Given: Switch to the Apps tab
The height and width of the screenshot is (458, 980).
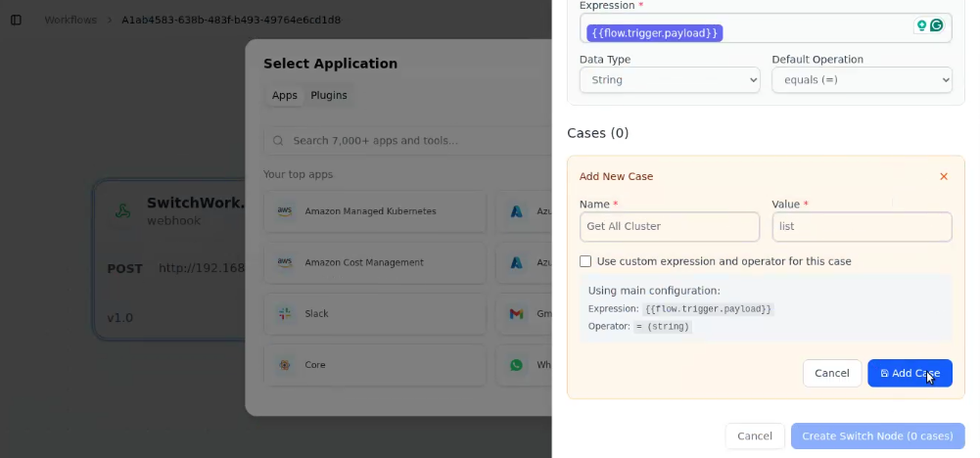Looking at the screenshot, I should point(284,95).
